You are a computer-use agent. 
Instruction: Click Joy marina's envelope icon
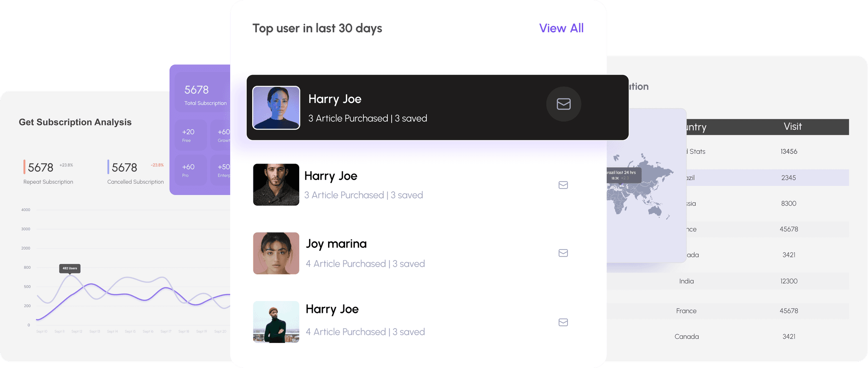click(x=563, y=253)
